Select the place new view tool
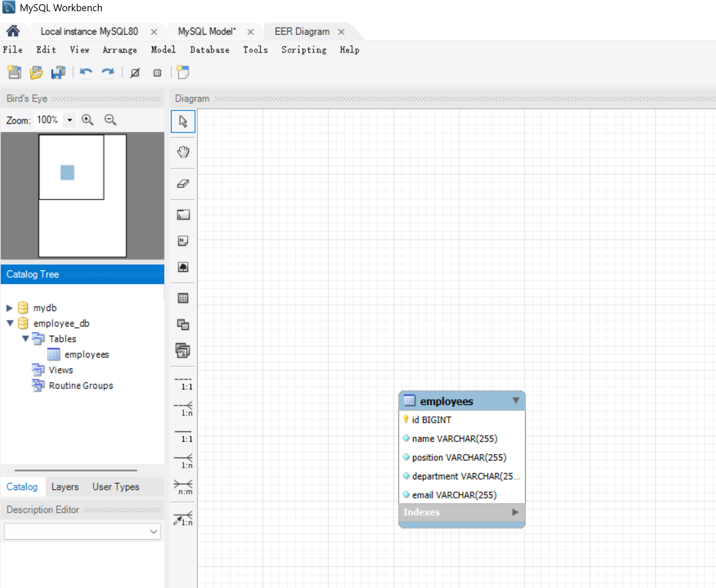This screenshot has width=716, height=588. pos(183,325)
